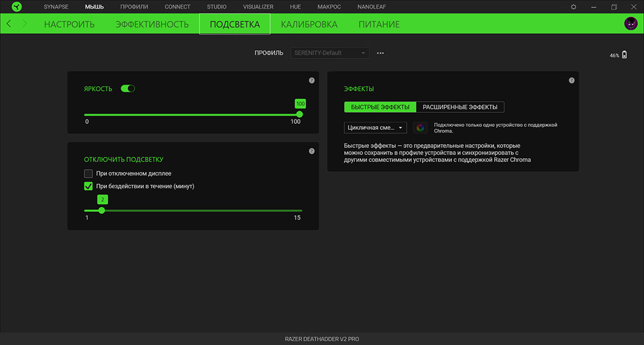Screen dimensions: 644x345
Task: Open the user profile avatar
Action: [631, 24]
